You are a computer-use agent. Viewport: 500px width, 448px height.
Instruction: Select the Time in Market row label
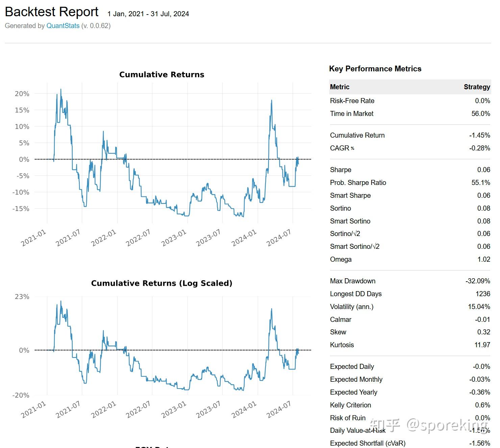point(351,114)
